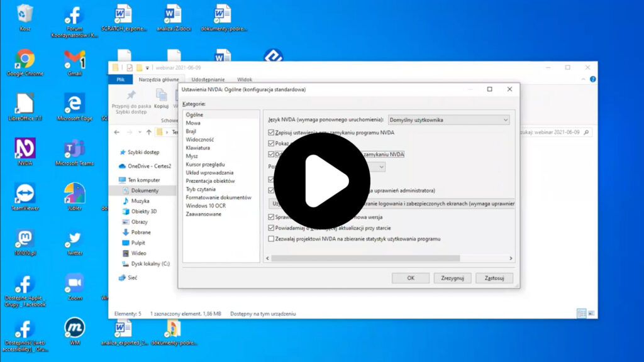The image size is (644, 362).
Task: Open the quick access toolbar dropdown in Explorer title bar
Action: (x=147, y=68)
